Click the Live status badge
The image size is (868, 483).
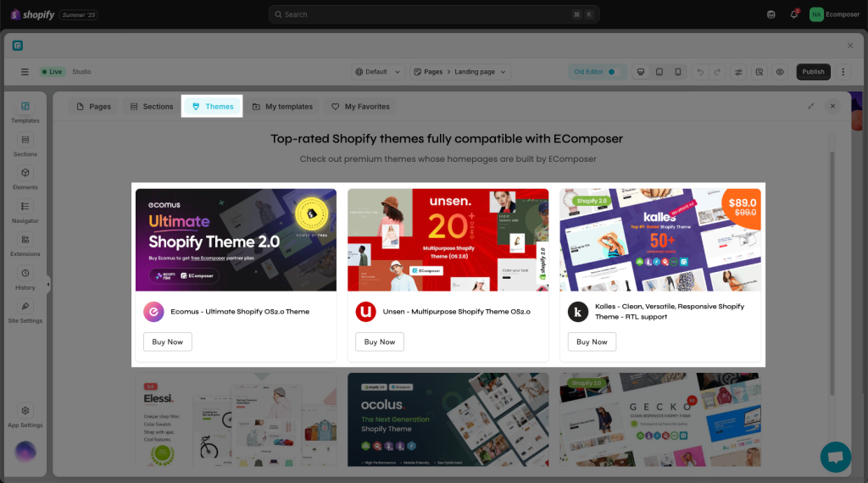(x=52, y=72)
